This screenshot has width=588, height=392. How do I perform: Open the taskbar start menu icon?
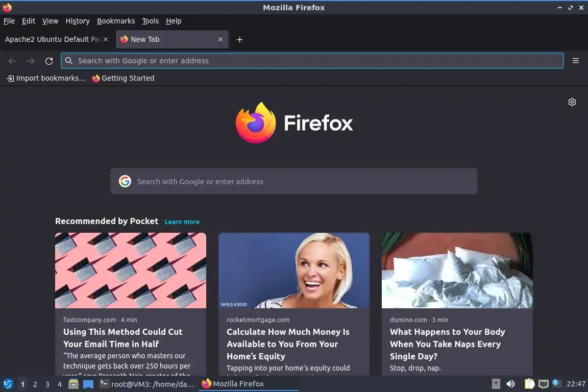coord(8,384)
